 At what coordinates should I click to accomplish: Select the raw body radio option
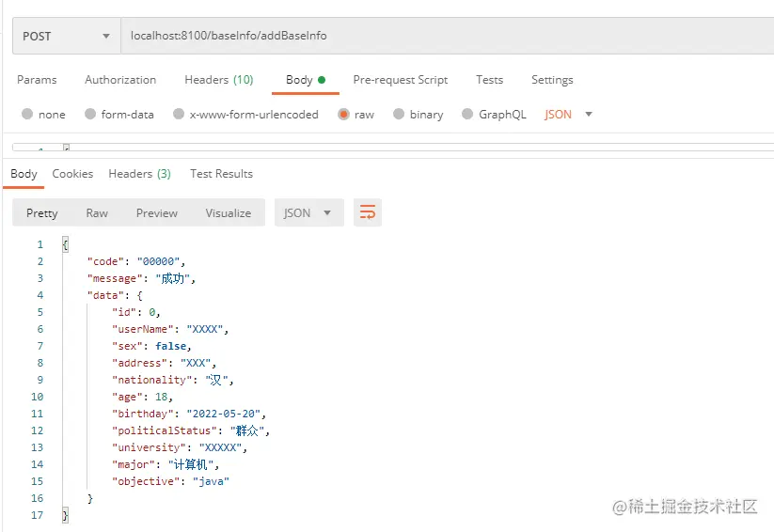(x=343, y=115)
